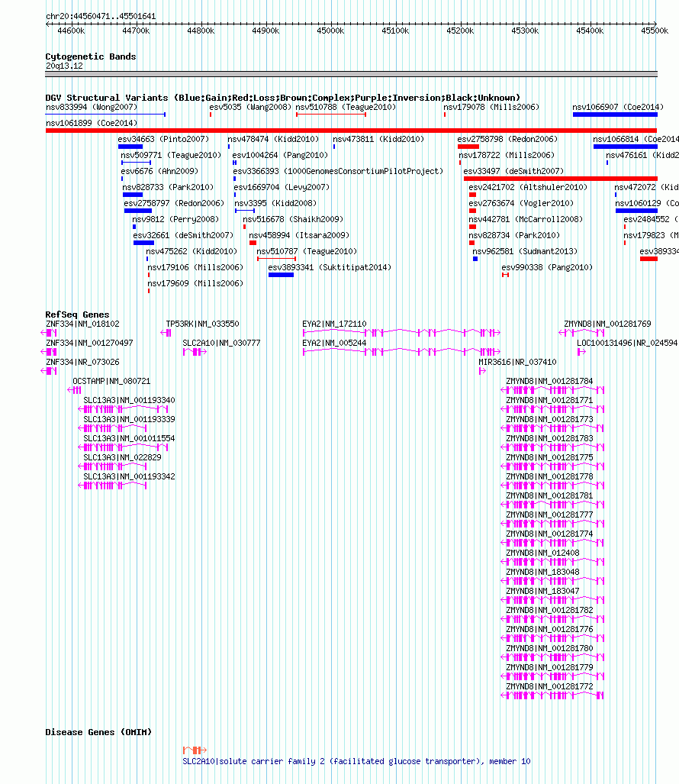The image size is (679, 784).
Task: Click the ZNF334|NR_073026 gene glyph
Action: 49,371
